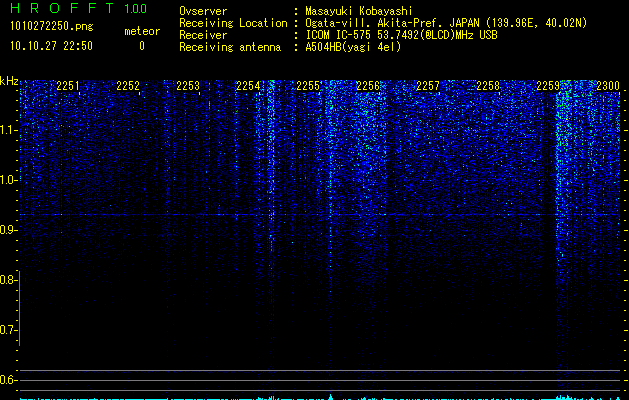The width and height of the screenshot is (629, 400).
Task: Click the 2300 time marker
Action: [608, 86]
